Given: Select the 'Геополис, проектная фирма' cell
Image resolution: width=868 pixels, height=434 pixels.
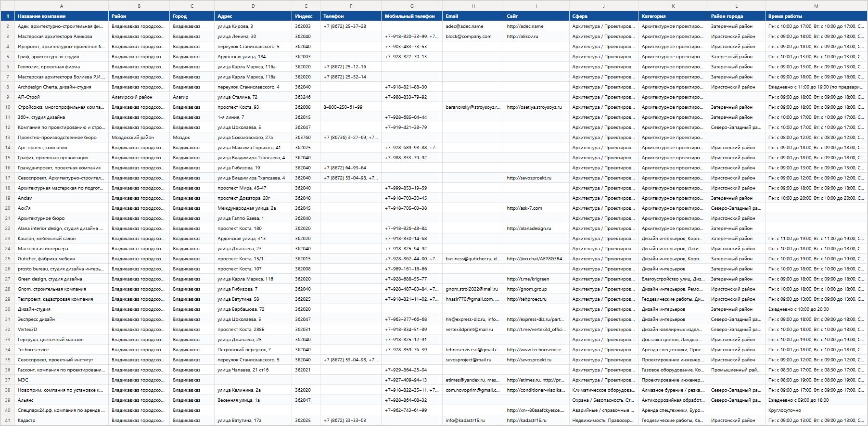Looking at the screenshot, I should tap(62, 67).
